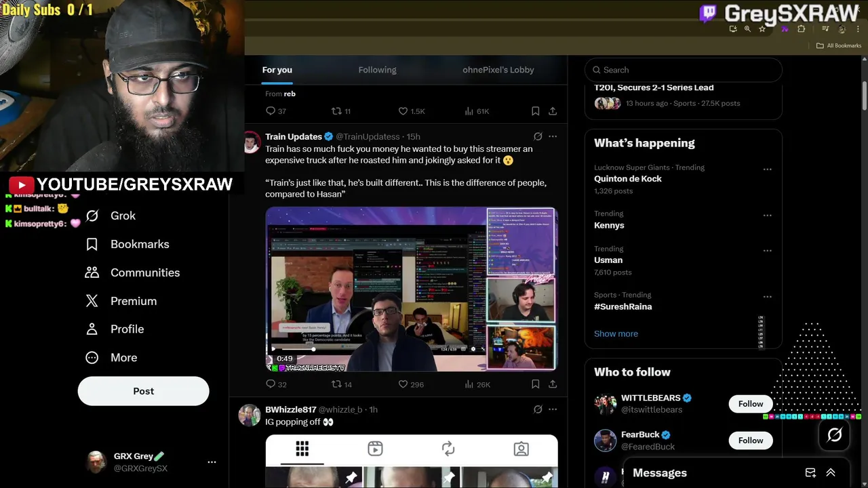Open the floating Grok button
The height and width of the screenshot is (488, 868).
tap(835, 435)
